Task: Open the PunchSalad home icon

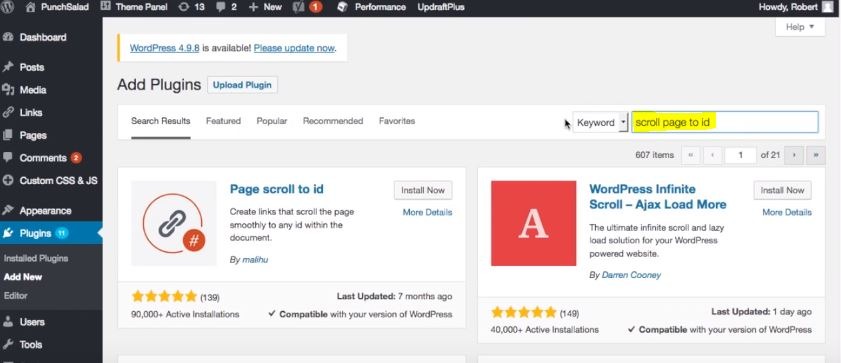Action: pos(31,7)
